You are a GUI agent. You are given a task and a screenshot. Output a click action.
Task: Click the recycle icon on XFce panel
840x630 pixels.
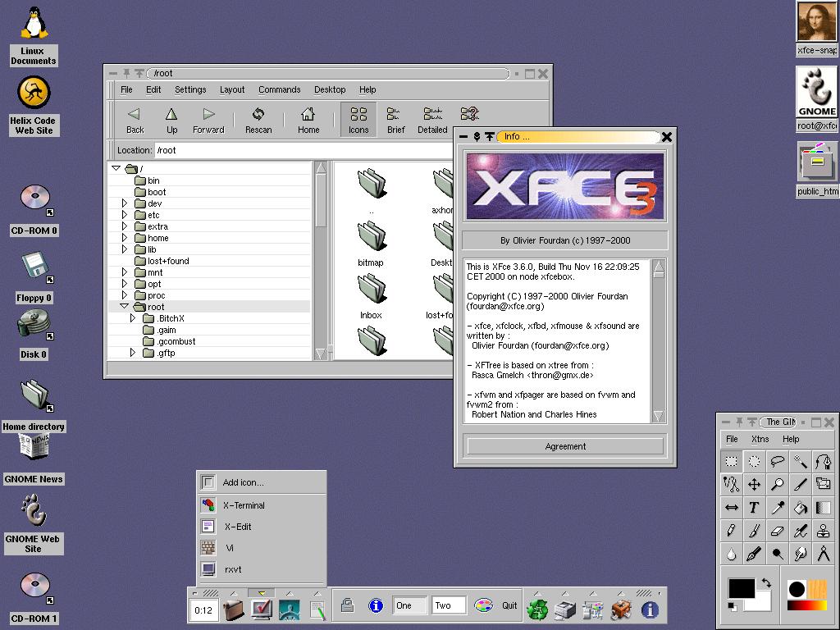coord(537,609)
